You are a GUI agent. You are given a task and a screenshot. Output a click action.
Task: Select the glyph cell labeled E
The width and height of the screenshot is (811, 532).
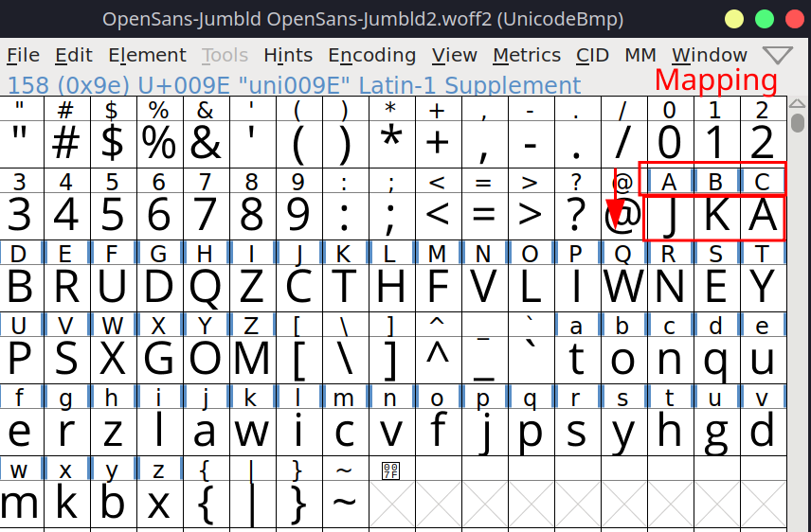coord(66,276)
